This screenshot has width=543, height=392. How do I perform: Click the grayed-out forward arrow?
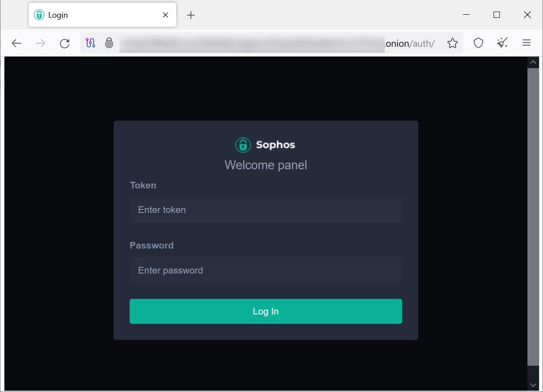point(41,43)
